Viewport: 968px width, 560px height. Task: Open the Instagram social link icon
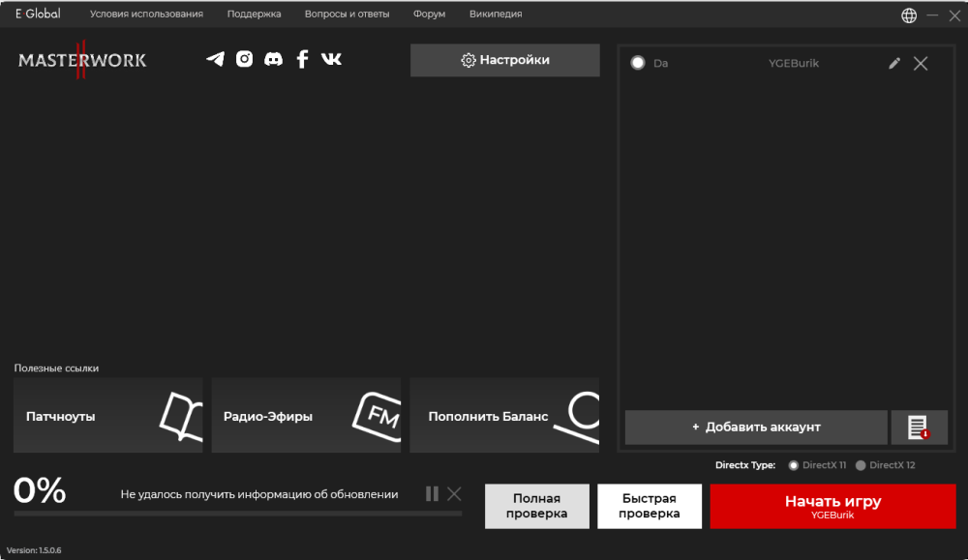pyautogui.click(x=245, y=59)
